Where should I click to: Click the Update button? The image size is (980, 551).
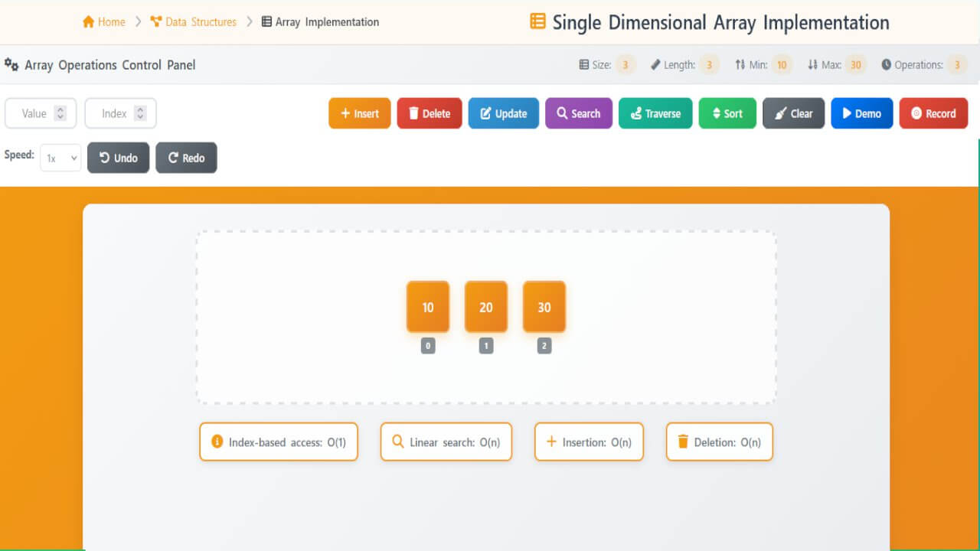(504, 113)
